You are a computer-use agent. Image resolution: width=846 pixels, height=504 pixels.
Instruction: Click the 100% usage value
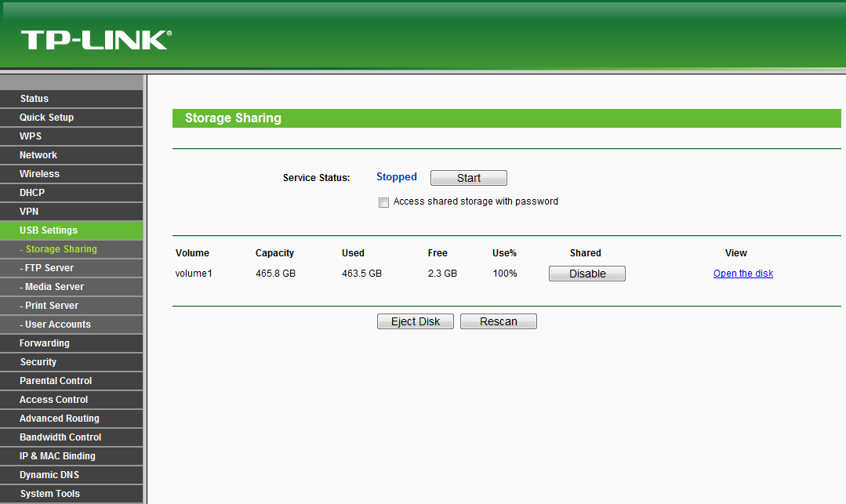[x=504, y=274]
